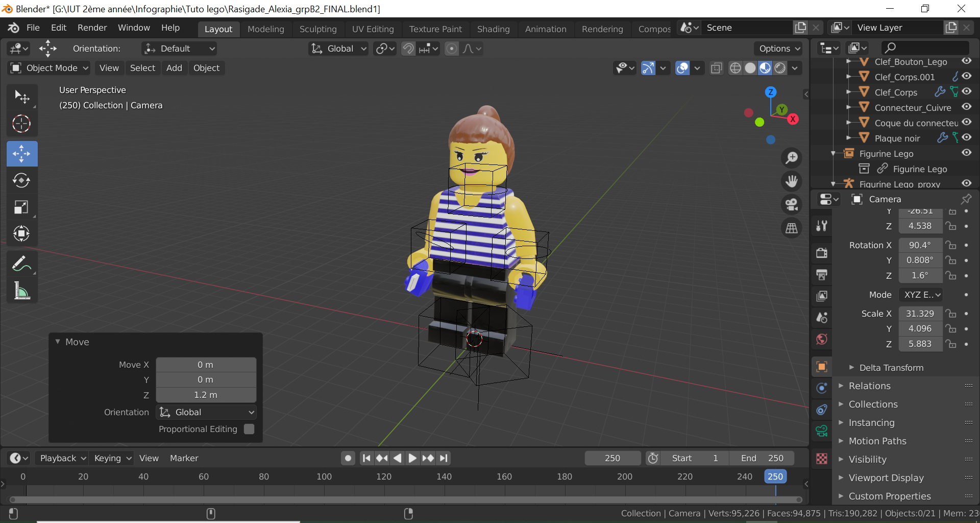This screenshot has width=980, height=523.
Task: Toggle X-ray display mode
Action: click(717, 68)
